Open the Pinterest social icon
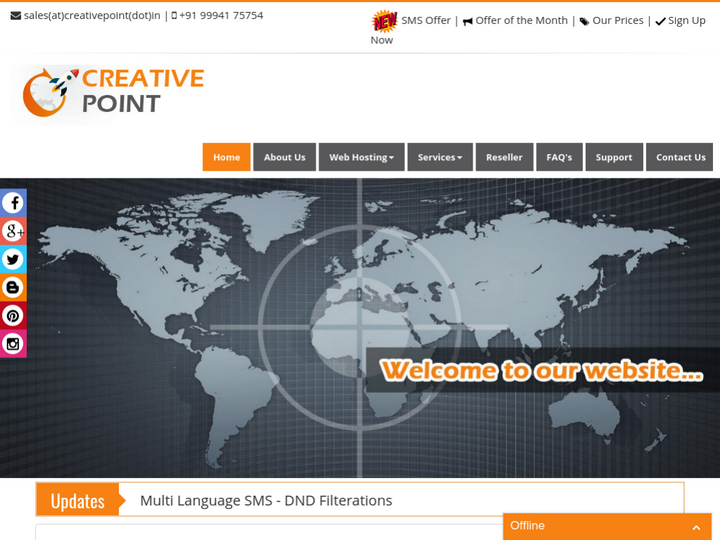 point(13,315)
